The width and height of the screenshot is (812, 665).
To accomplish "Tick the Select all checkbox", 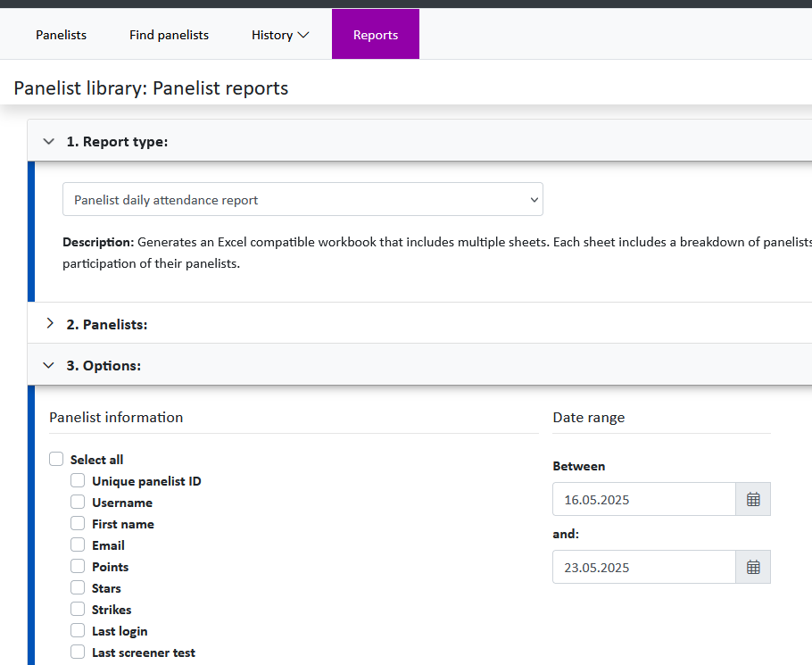I will coord(56,459).
